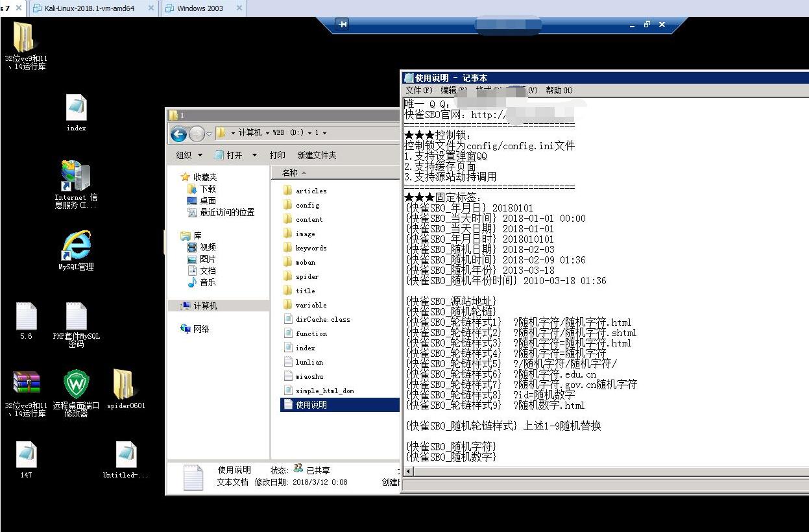Click the '{快雀SEO_源站地址}' line in Notepad
The height and width of the screenshot is (532, 809).
(x=451, y=302)
